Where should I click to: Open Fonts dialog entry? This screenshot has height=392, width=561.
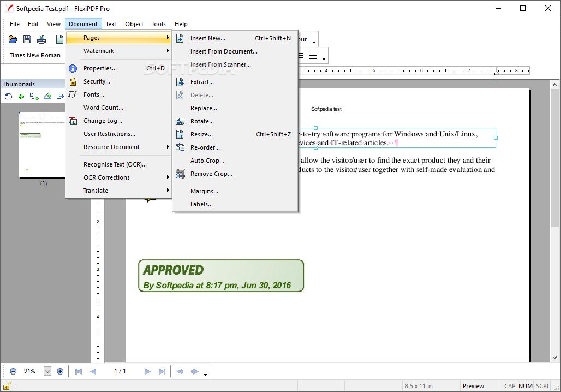click(x=119, y=94)
